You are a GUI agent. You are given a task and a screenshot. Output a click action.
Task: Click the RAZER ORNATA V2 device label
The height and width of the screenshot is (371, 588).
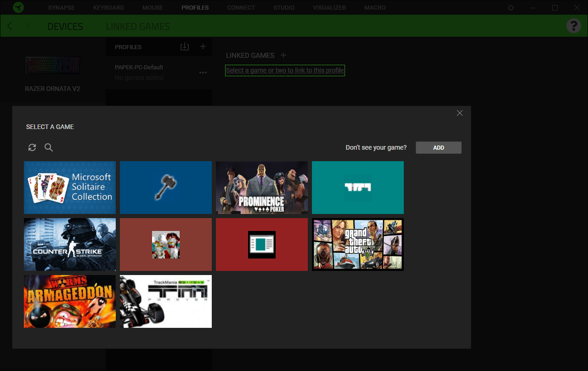pyautogui.click(x=52, y=89)
